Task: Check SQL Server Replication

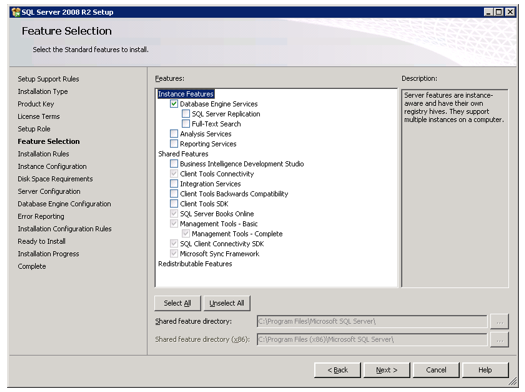Action: click(186, 114)
